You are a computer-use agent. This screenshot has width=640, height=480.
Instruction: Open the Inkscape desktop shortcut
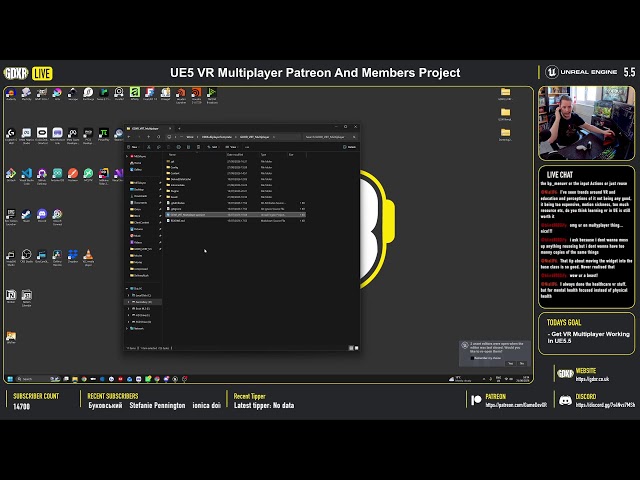(x=72, y=92)
